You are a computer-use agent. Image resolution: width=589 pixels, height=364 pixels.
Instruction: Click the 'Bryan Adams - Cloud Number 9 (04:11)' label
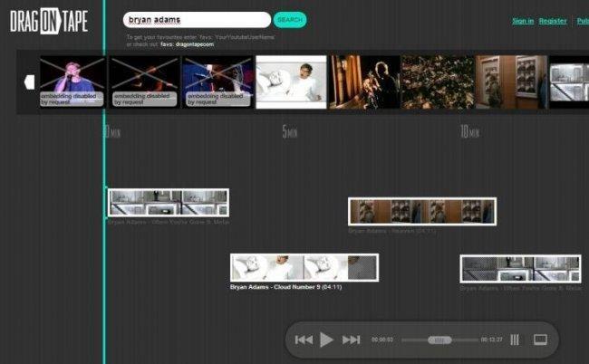tap(285, 287)
